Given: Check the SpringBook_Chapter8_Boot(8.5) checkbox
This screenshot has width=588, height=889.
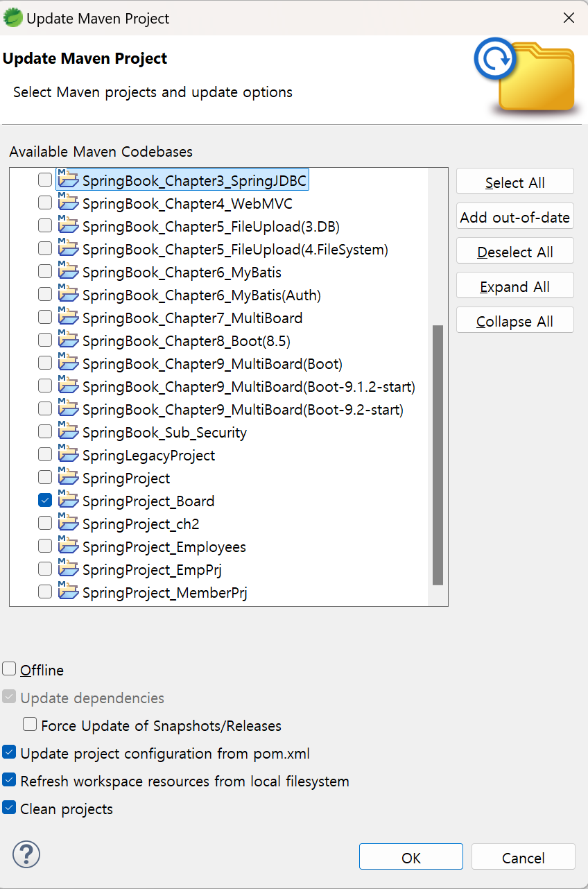Looking at the screenshot, I should click(x=45, y=340).
